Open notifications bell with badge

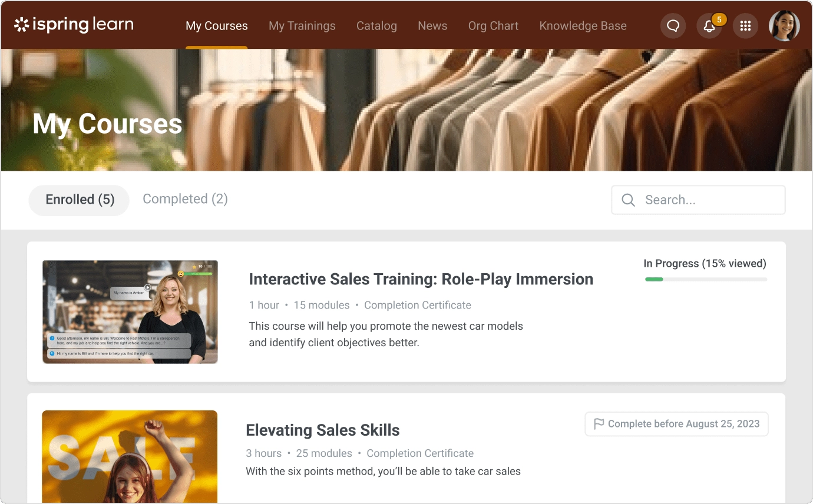709,26
